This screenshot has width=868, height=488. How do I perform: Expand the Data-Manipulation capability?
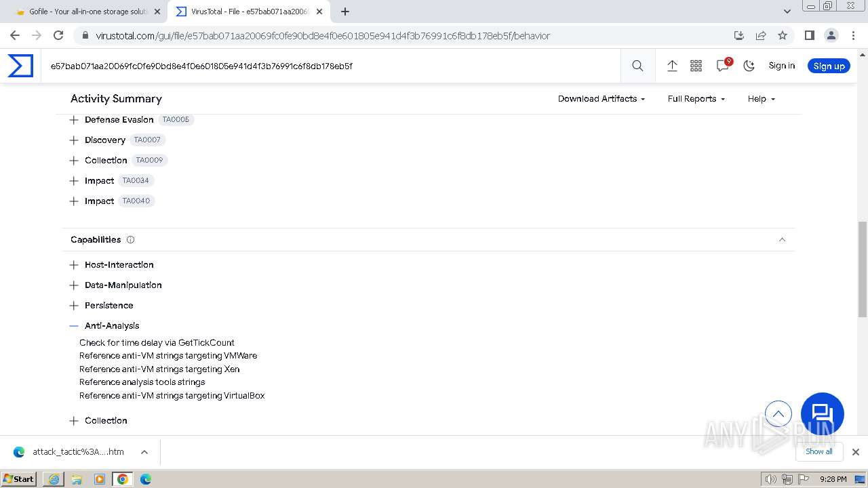[74, 285]
